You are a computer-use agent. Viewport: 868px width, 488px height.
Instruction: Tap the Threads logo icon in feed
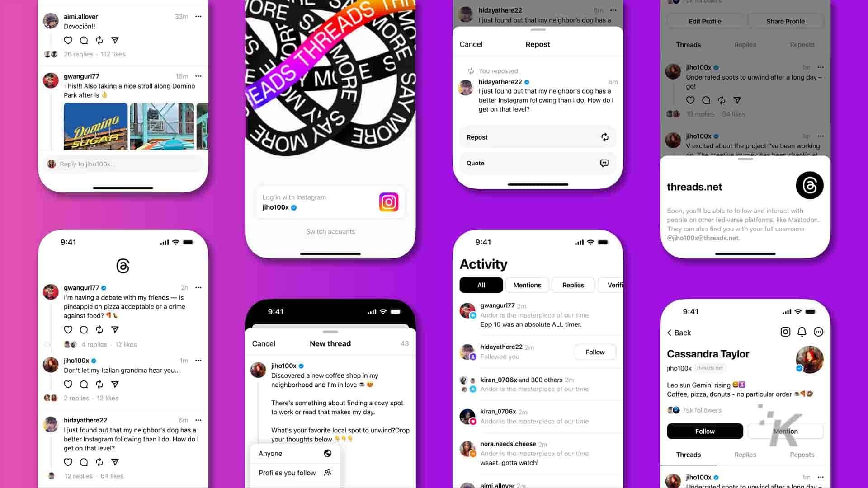(123, 266)
